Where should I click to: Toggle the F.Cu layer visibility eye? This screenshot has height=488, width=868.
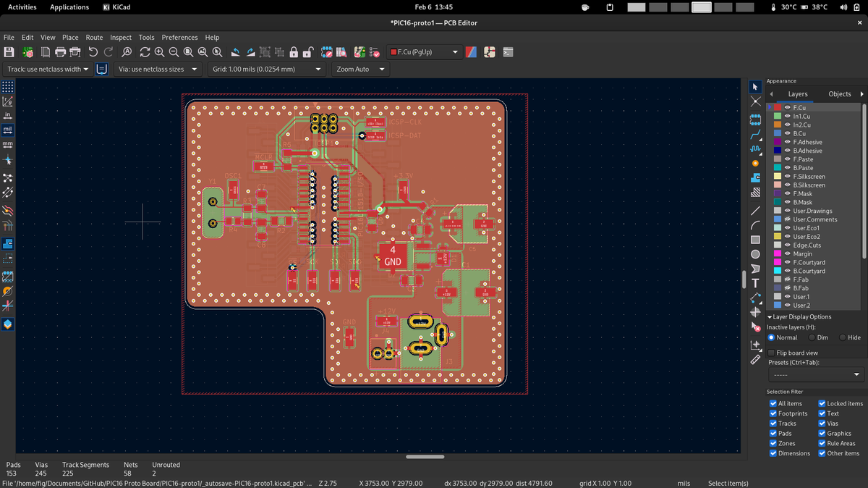tap(787, 107)
